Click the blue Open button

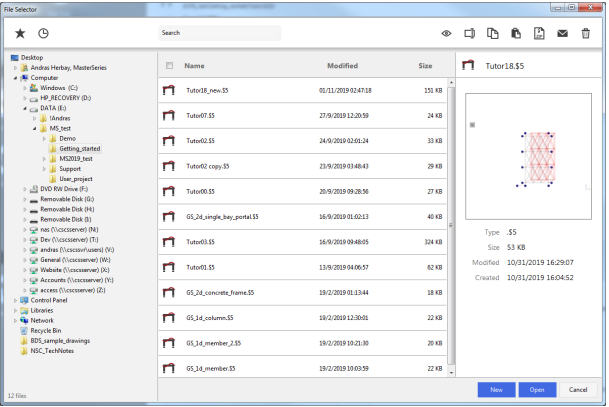tap(537, 390)
